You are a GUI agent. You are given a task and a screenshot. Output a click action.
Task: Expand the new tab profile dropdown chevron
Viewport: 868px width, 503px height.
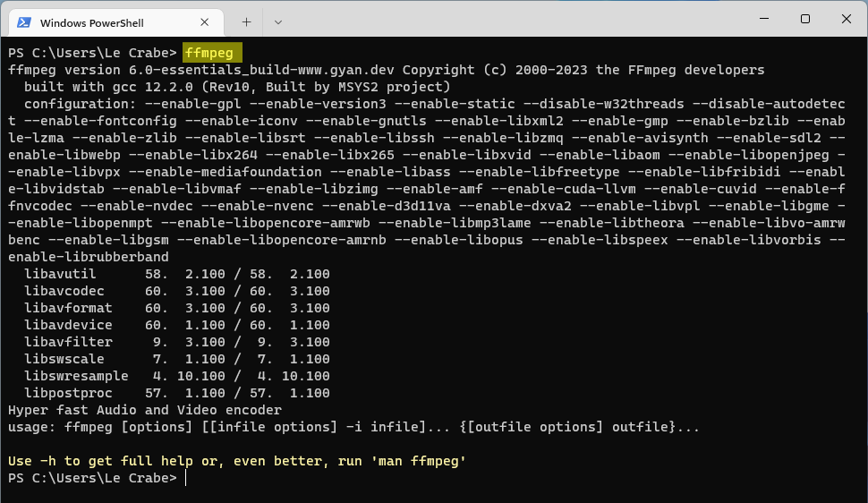[278, 22]
